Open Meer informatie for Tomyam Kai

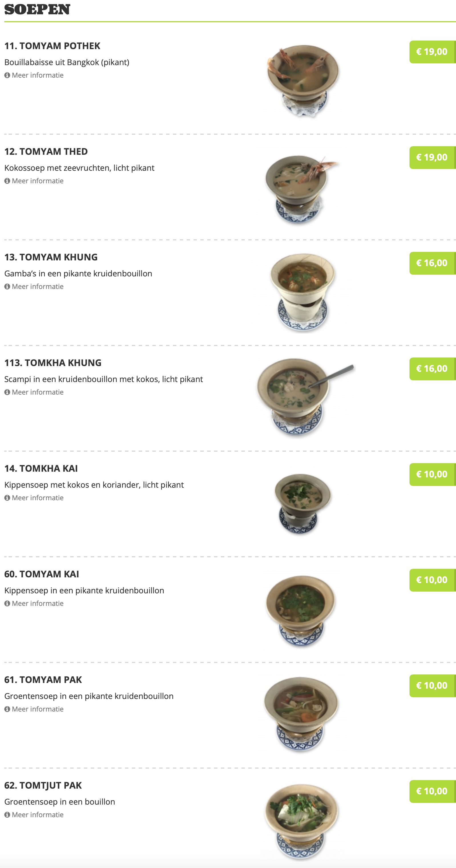(34, 604)
